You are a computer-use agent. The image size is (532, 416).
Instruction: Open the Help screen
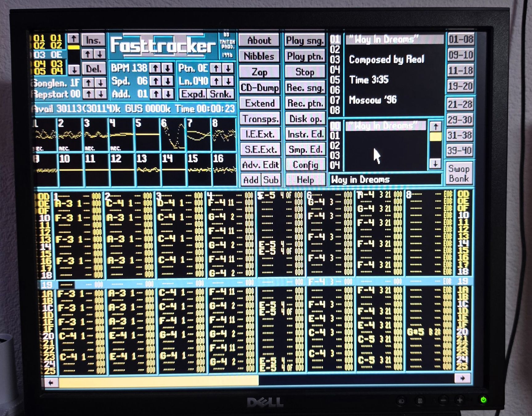pos(306,180)
